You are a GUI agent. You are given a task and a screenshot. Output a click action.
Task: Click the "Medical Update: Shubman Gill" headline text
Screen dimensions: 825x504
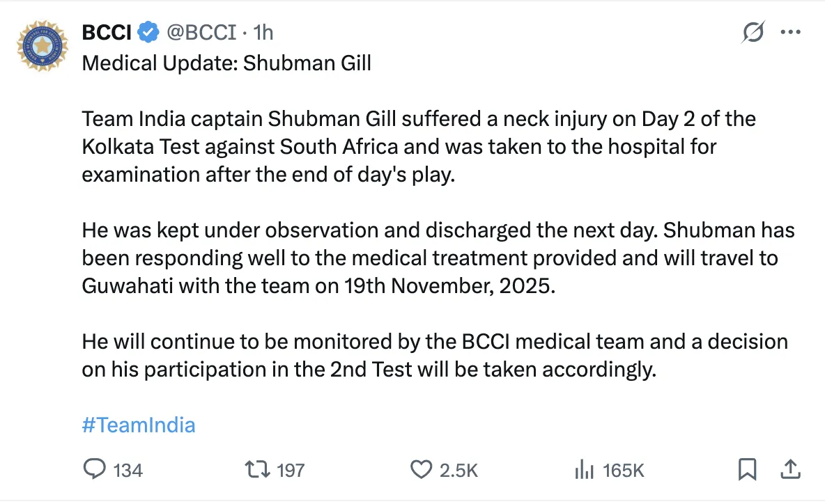(x=226, y=63)
